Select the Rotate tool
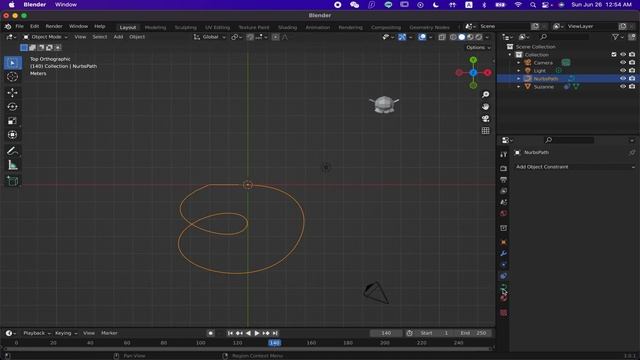Screen dimensions: 640x360 (13, 107)
